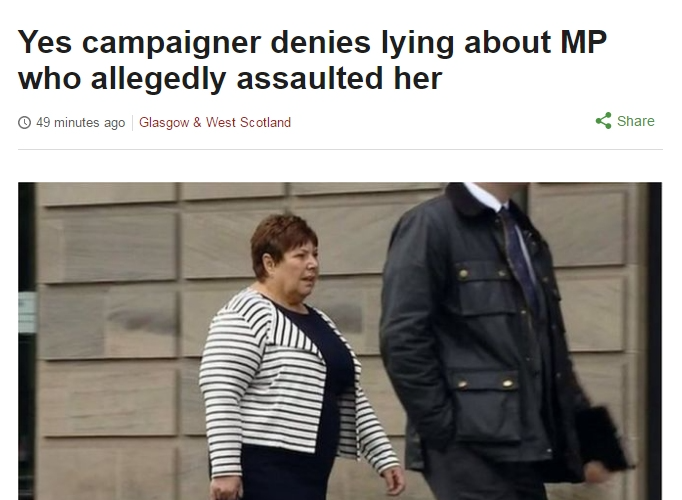Click the word 'Glasgow' in the section link
The image size is (682, 500).
coord(164,123)
